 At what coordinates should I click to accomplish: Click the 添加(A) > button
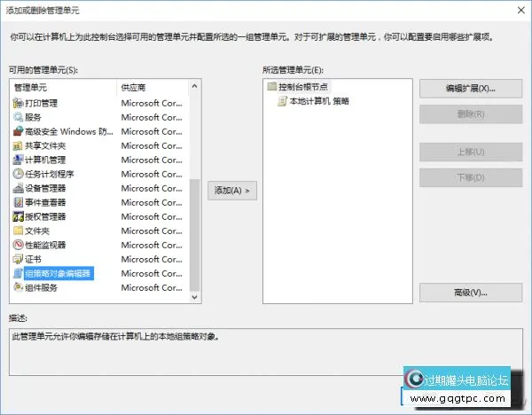point(232,191)
